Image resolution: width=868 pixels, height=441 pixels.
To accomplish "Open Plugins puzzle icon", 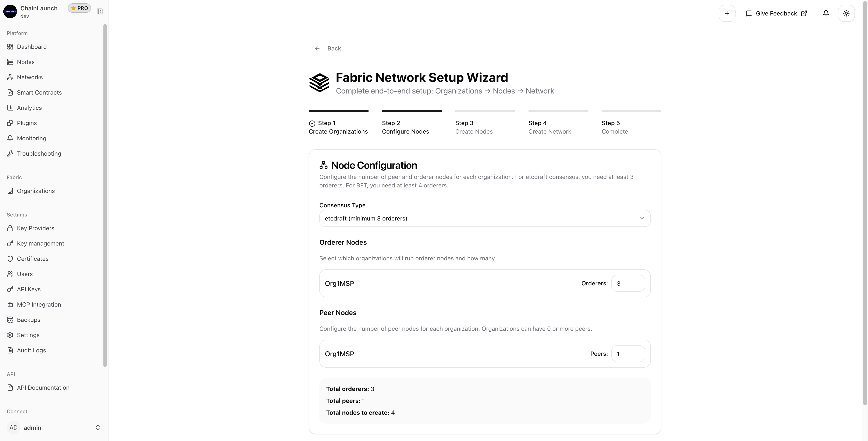I will coord(10,123).
